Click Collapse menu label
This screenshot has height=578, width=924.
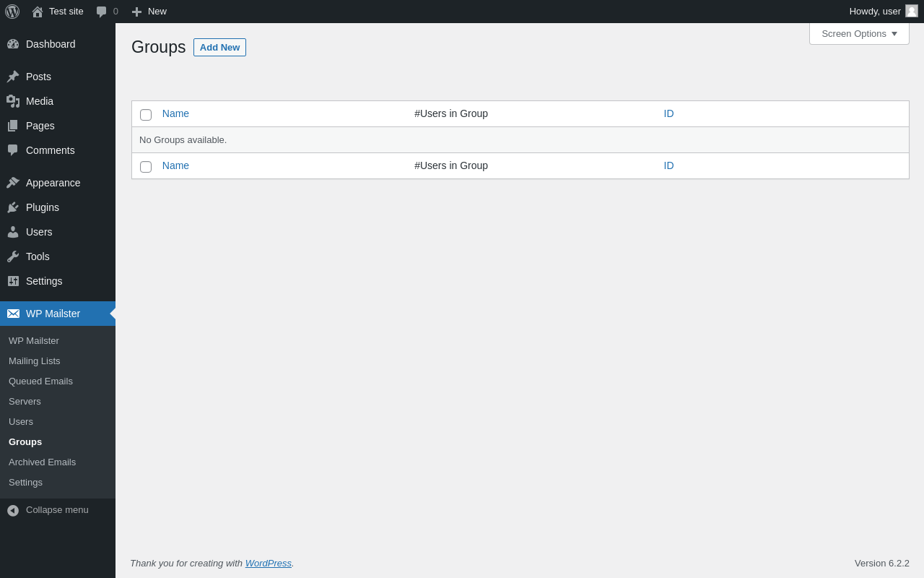57,510
